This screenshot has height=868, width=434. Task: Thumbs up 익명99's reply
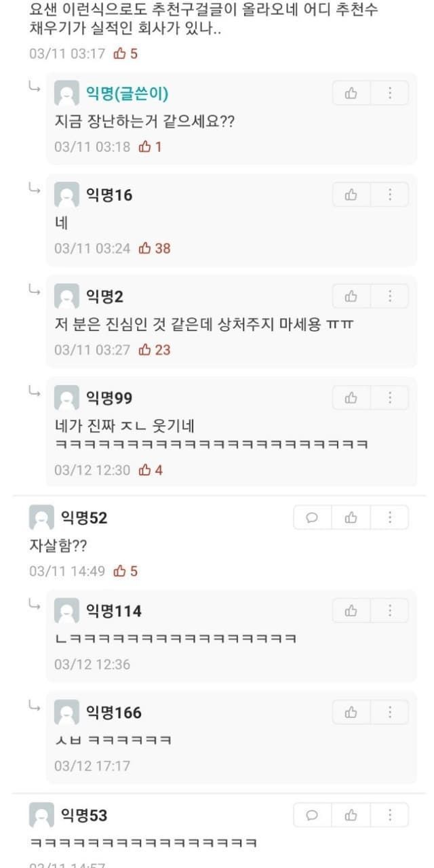[x=351, y=398]
